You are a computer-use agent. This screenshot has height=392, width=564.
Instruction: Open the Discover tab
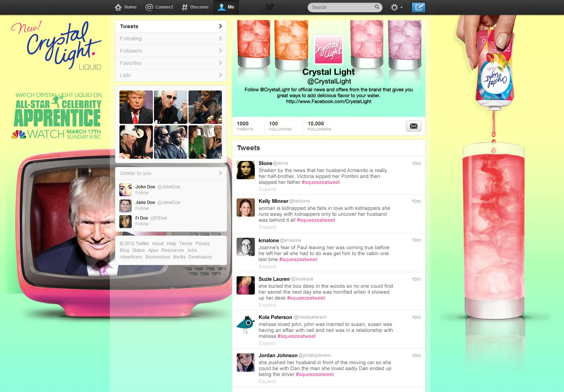tap(195, 7)
